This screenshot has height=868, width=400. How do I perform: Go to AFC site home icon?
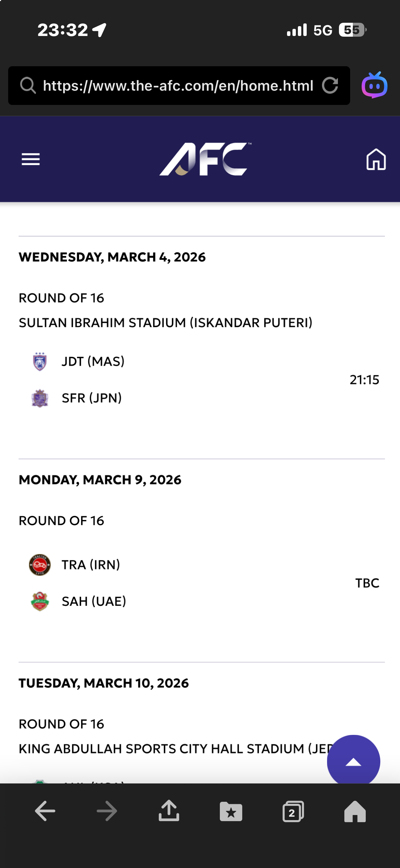376,159
